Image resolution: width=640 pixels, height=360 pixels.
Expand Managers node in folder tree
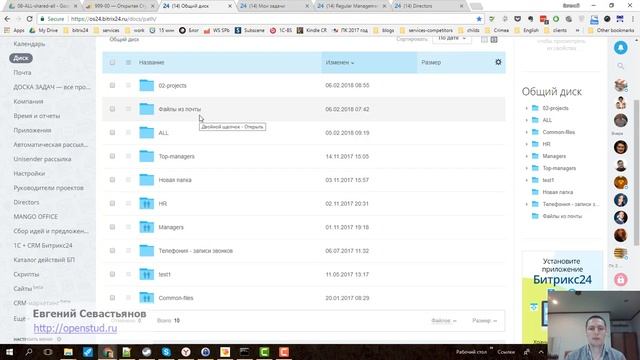[x=527, y=156]
